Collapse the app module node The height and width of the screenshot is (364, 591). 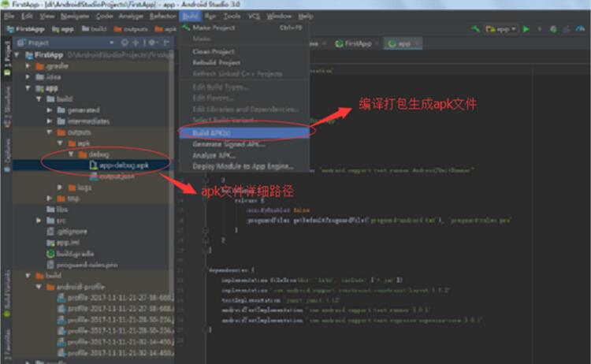click(28, 88)
